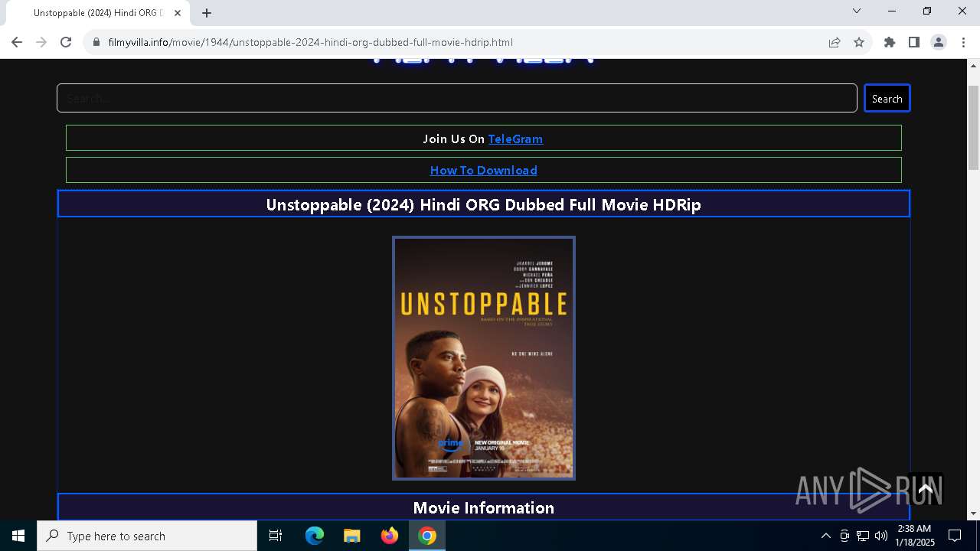
Task: Click the Search button
Action: coord(887,98)
